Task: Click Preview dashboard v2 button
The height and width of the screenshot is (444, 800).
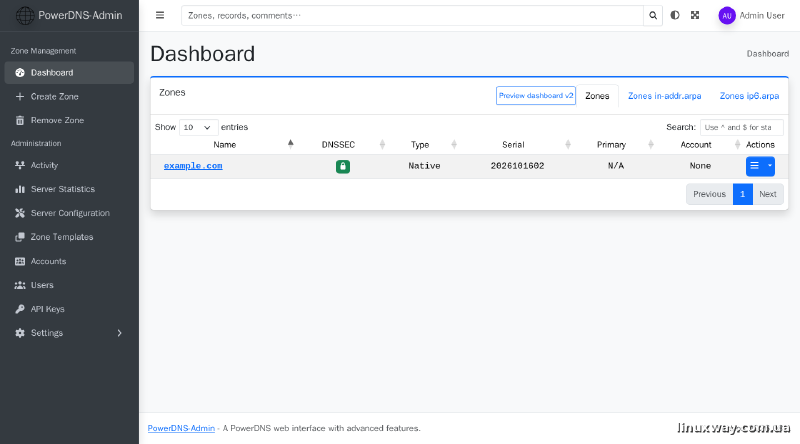Action: pos(536,95)
